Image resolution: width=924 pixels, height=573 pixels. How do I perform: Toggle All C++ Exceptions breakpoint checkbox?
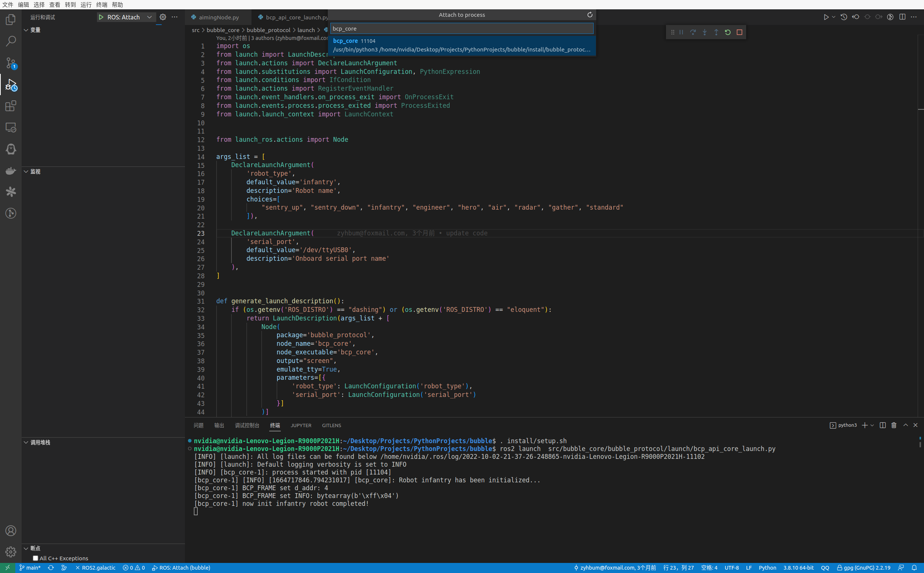[35, 558]
